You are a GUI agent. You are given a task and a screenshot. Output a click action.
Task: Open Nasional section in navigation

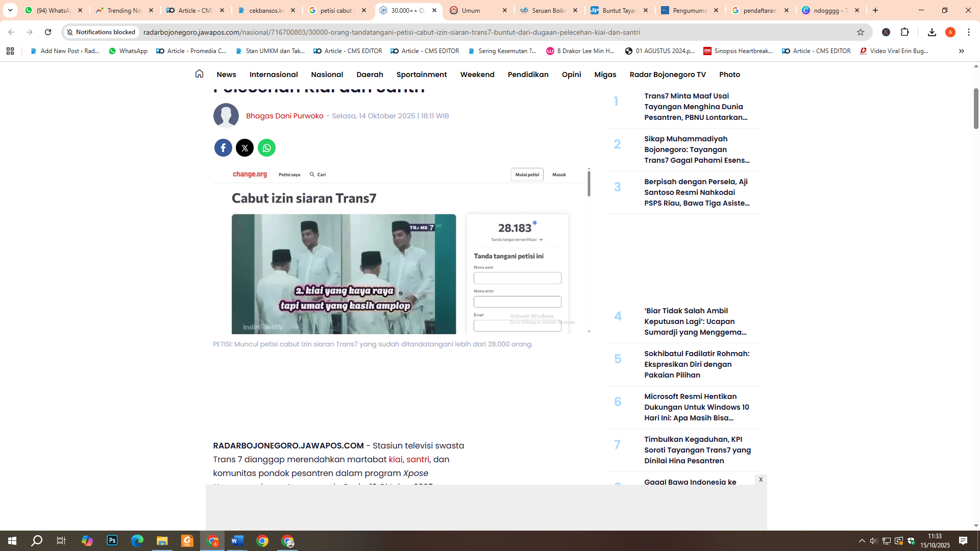tap(327, 74)
